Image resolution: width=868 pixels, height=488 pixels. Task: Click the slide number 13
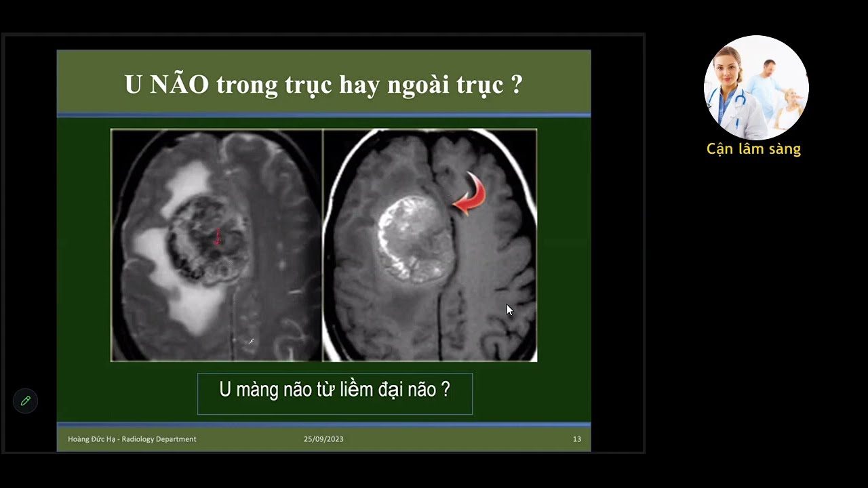click(577, 439)
